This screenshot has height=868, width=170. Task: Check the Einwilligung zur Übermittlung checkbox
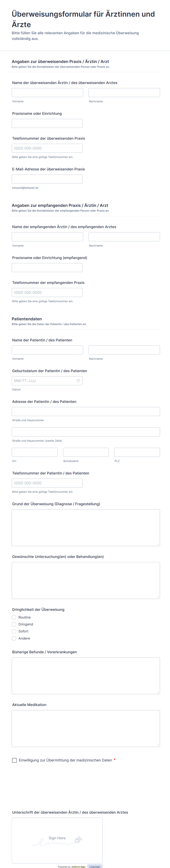coord(14,760)
